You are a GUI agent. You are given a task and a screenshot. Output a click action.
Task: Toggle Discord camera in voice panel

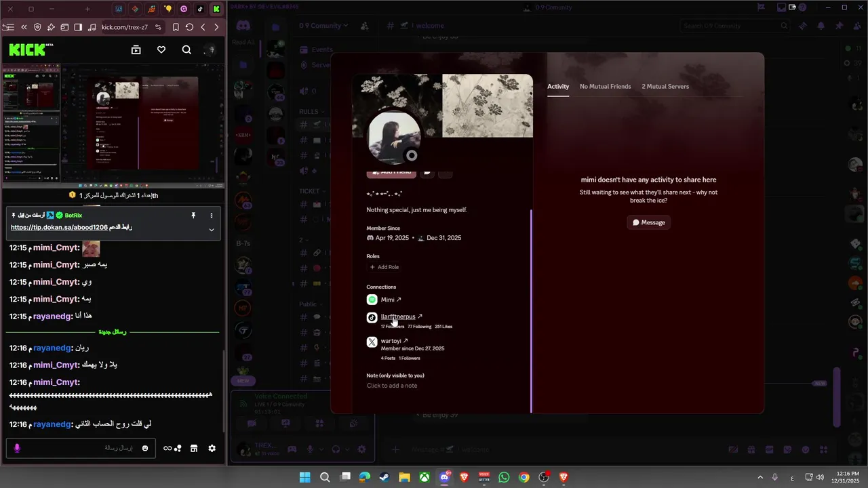252,423
